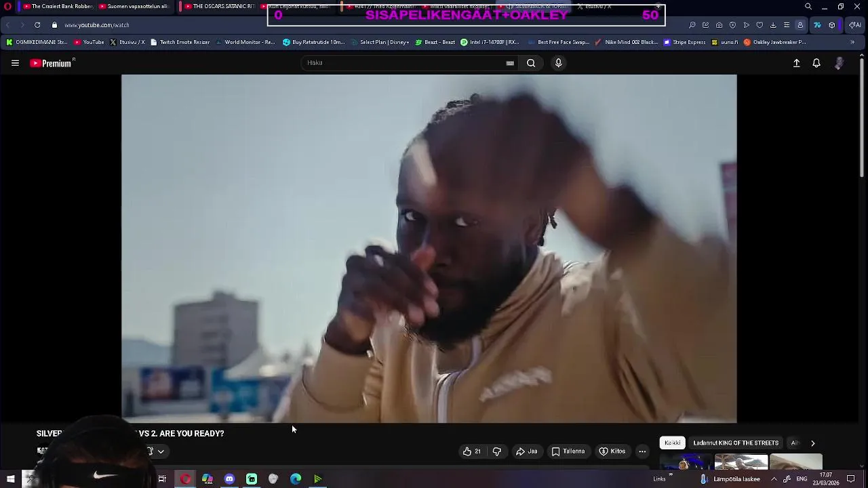Open Windows notification center
Viewport: 868px width, 488px height.
point(851,479)
